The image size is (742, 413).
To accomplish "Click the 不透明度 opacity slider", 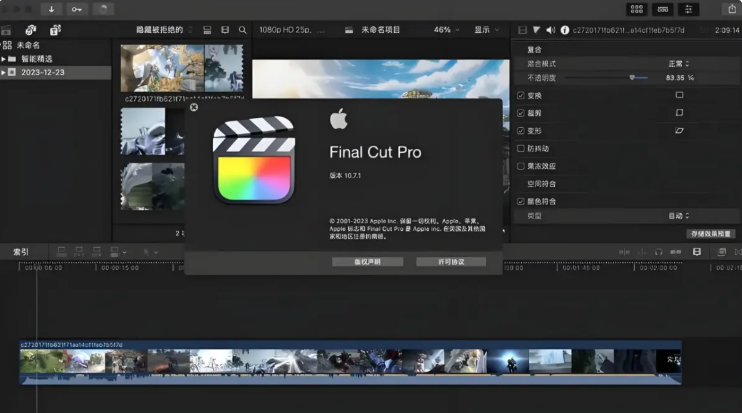I will 632,77.
